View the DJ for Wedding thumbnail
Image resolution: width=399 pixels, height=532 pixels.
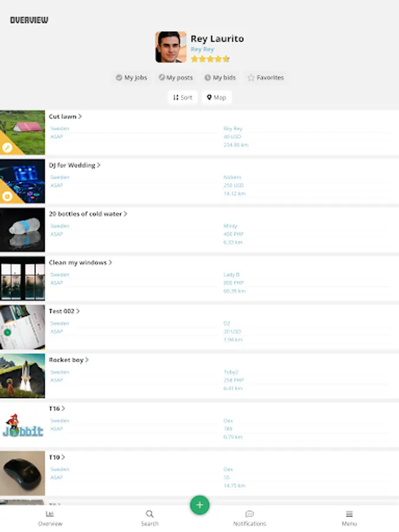(x=22, y=181)
